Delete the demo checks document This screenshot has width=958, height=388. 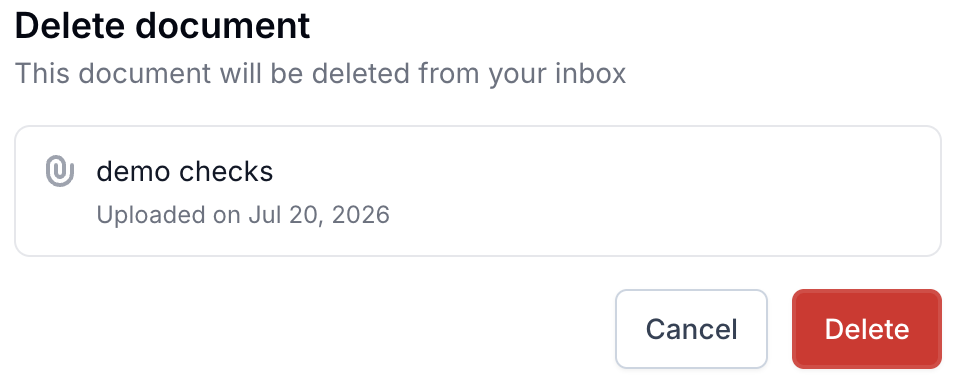tap(866, 329)
